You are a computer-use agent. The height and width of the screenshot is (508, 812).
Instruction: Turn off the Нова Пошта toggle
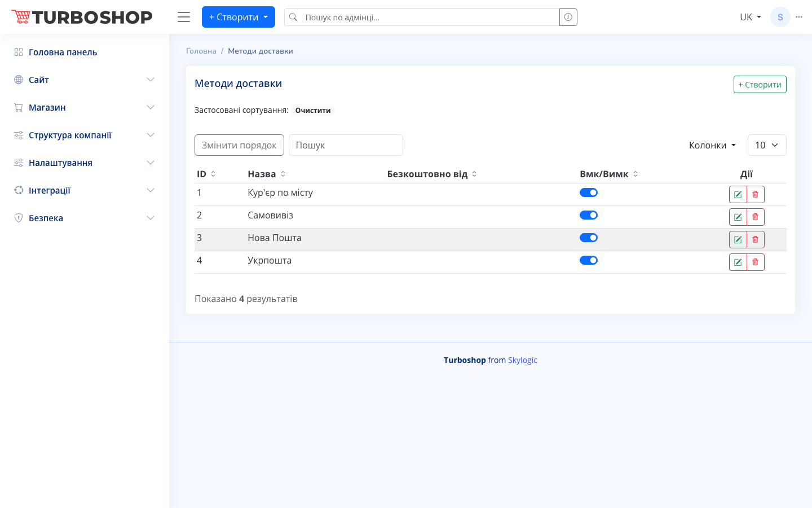point(589,238)
